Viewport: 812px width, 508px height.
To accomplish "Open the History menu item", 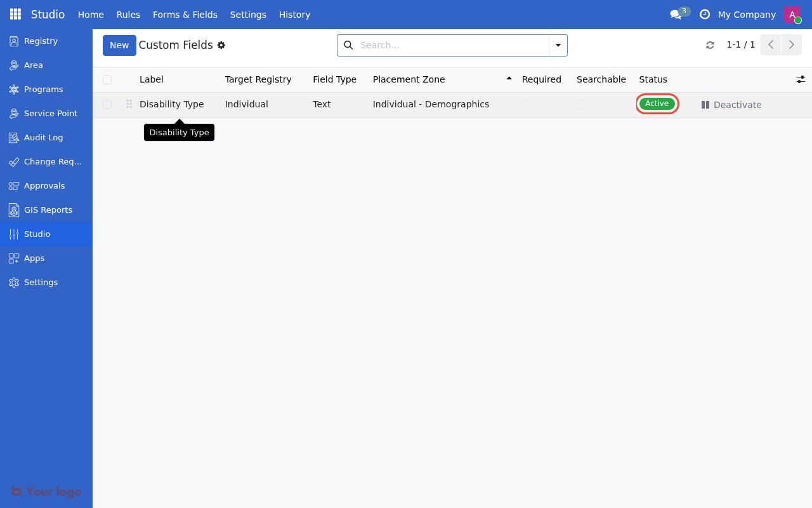I will 294,14.
